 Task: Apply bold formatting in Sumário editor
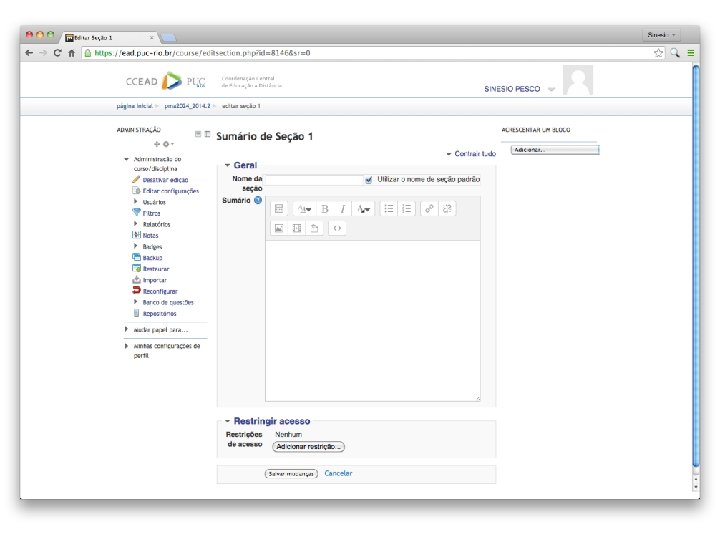click(325, 209)
